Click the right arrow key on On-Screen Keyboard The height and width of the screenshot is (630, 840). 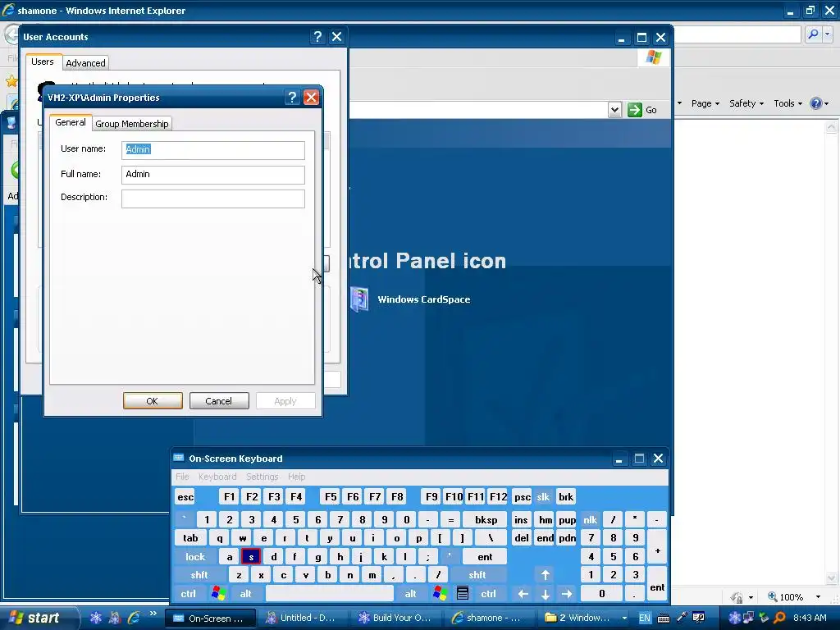(567, 594)
